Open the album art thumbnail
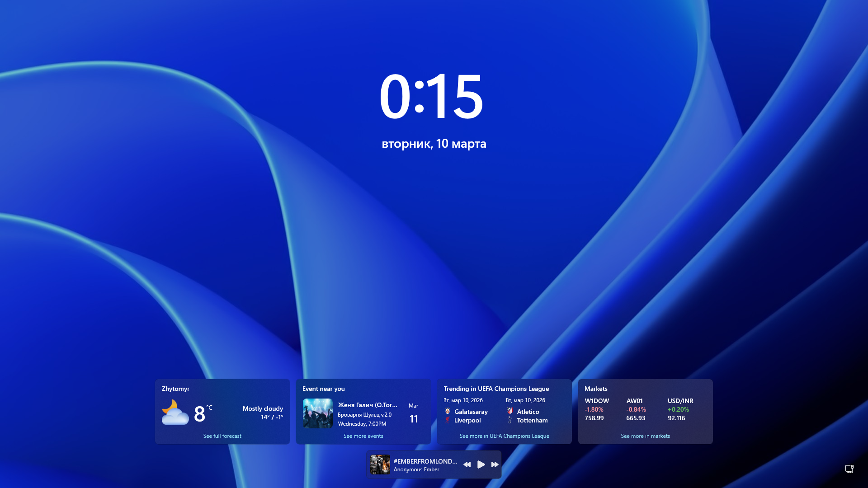Screen dimensions: 868x488 click(380, 465)
